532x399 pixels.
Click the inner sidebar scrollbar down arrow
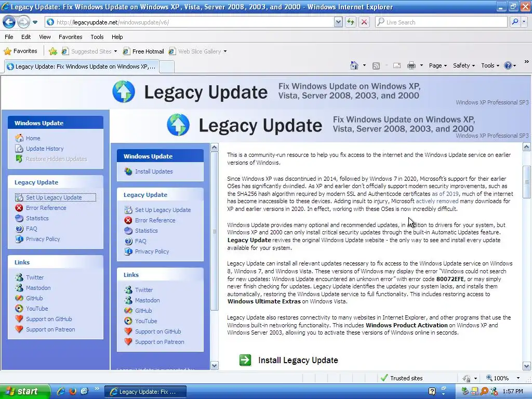click(x=215, y=365)
